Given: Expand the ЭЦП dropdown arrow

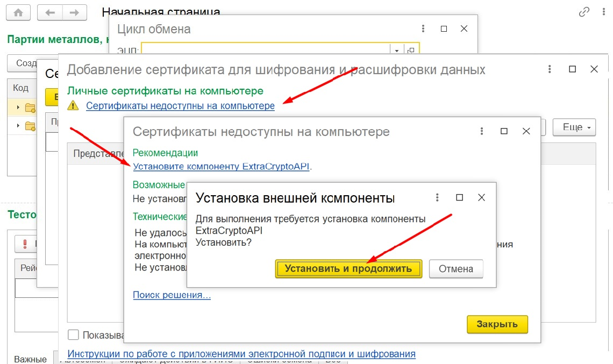Looking at the screenshot, I should pyautogui.click(x=397, y=51).
